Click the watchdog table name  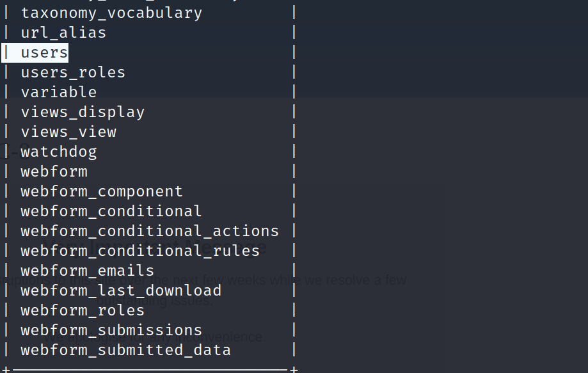pos(59,152)
